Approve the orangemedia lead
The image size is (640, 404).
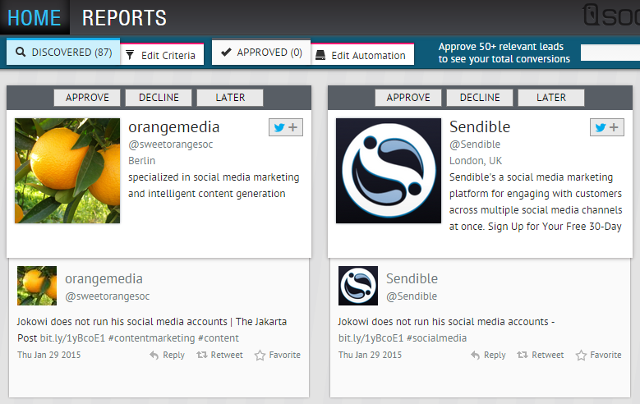pos(87,98)
